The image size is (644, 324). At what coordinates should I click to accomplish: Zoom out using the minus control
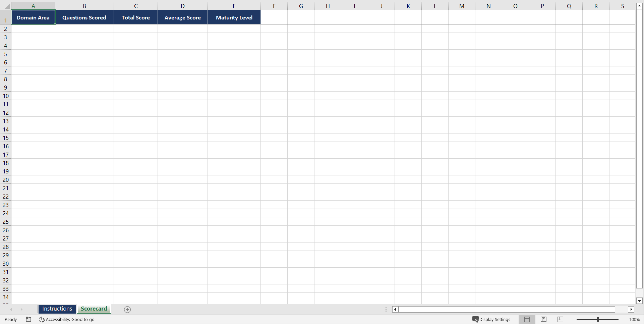pos(573,319)
